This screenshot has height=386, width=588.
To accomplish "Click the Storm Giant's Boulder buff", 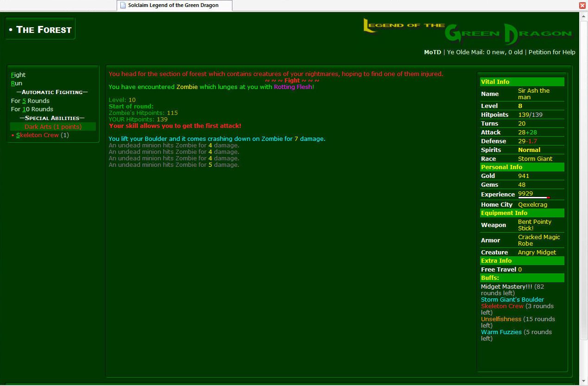I will click(x=512, y=300).
